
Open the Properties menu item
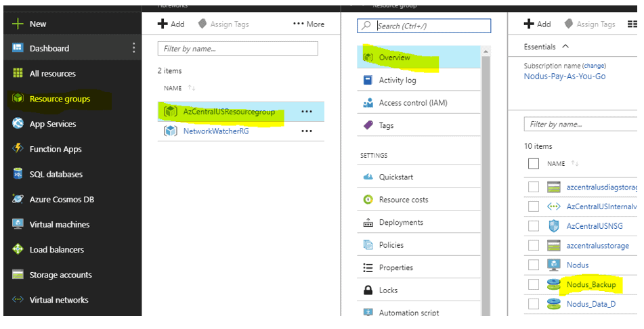418,268
